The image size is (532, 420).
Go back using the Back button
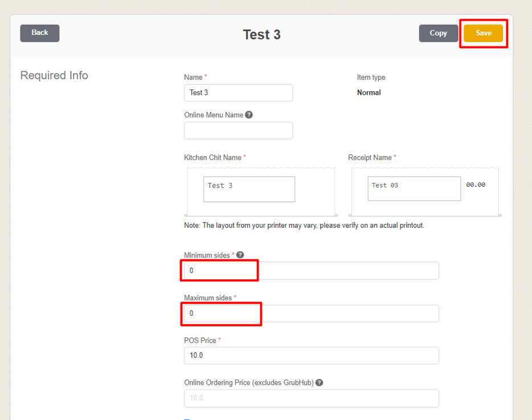tap(40, 33)
